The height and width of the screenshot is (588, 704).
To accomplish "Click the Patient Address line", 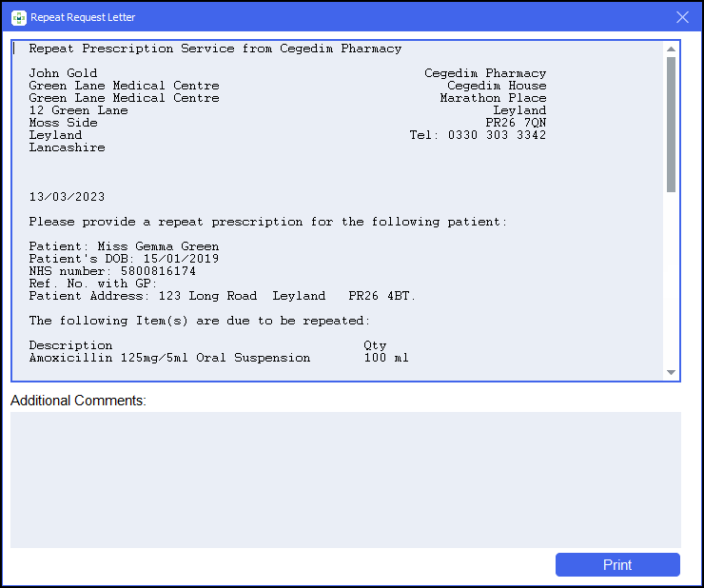I will pos(222,296).
